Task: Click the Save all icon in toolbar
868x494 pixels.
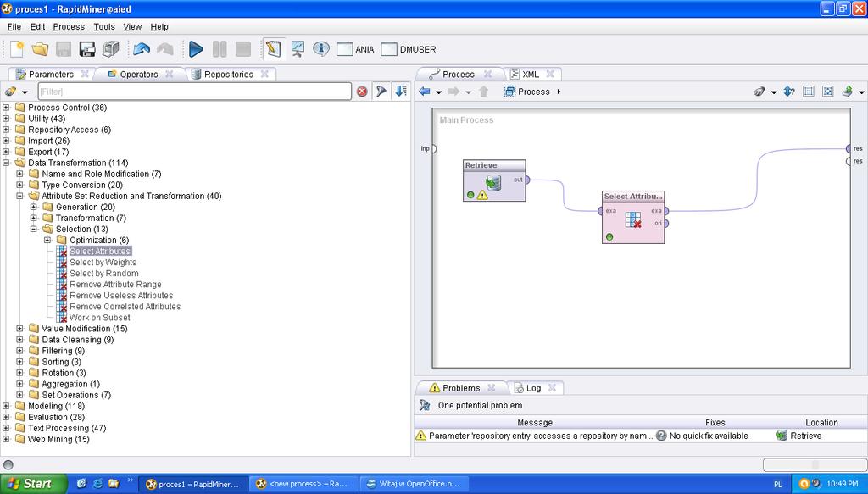Action: [111, 49]
